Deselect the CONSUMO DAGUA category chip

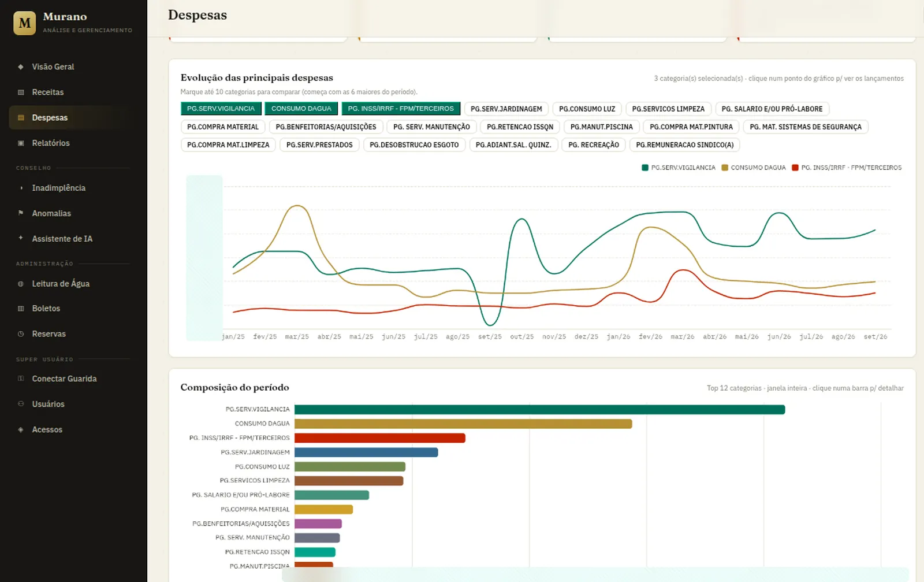(x=301, y=109)
